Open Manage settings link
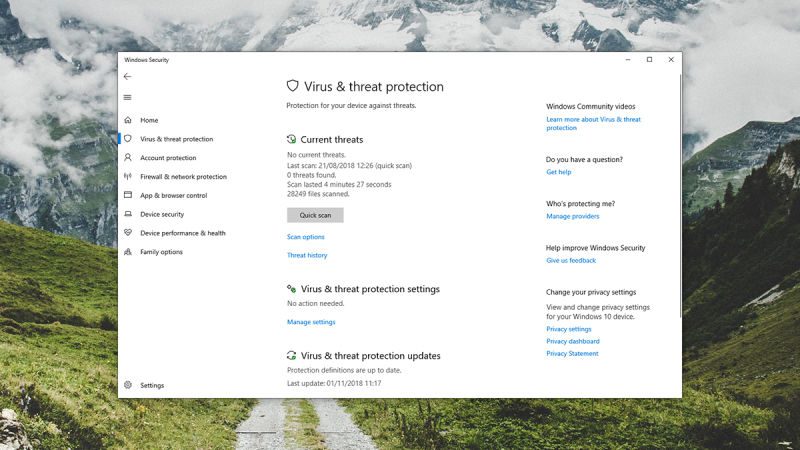 [x=311, y=322]
